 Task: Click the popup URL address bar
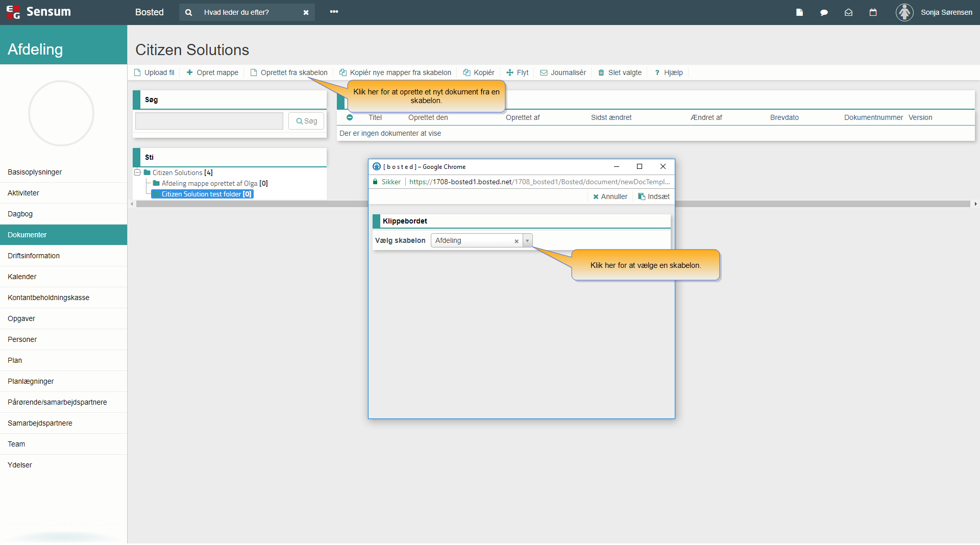(x=539, y=182)
